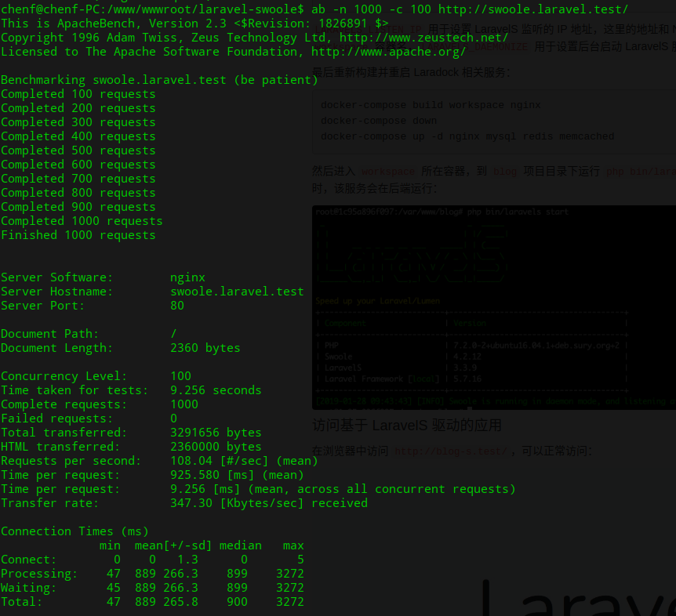Click the 'Total transferred' value 3291656 bytes

click(216, 433)
